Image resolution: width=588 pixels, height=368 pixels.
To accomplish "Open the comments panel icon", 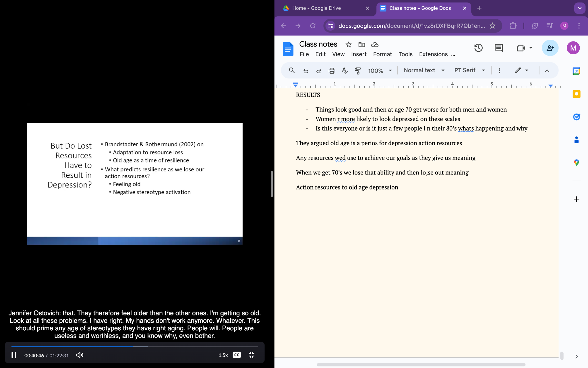I will (x=499, y=48).
